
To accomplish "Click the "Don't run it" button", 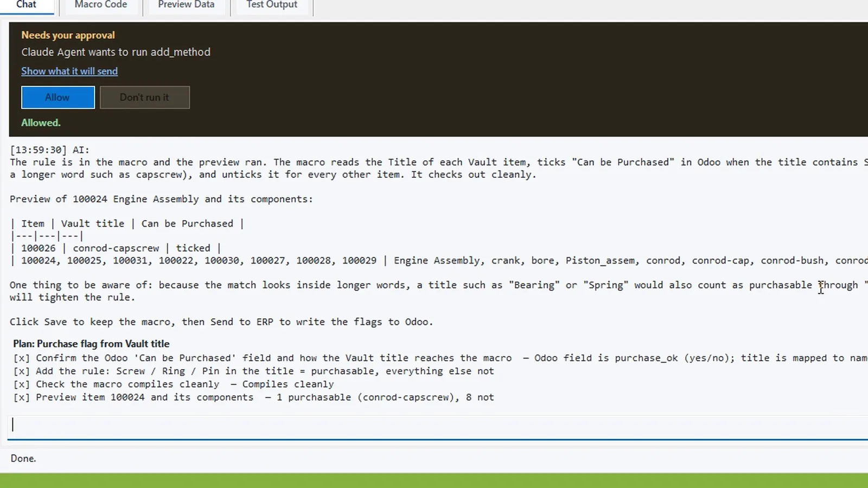I will pyautogui.click(x=145, y=98).
